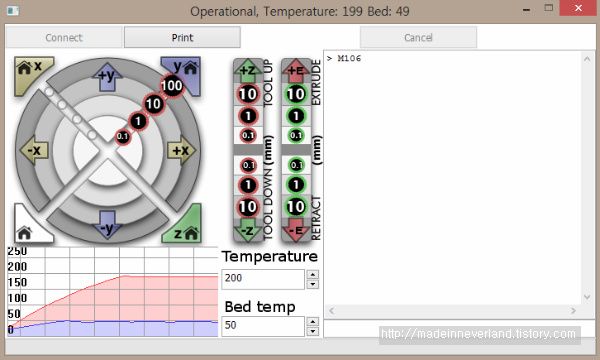The height and width of the screenshot is (360, 600).
Task: Retract 10 mm of filament
Action: pyautogui.click(x=296, y=207)
